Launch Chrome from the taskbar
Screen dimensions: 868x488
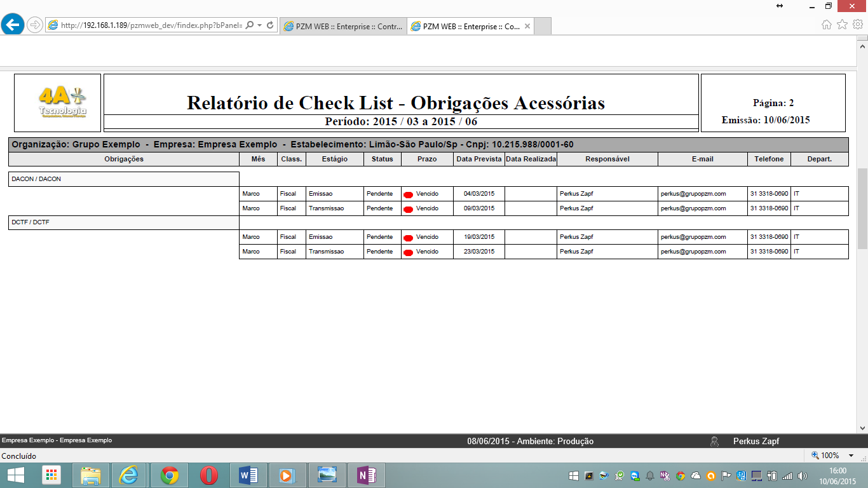[x=169, y=475]
